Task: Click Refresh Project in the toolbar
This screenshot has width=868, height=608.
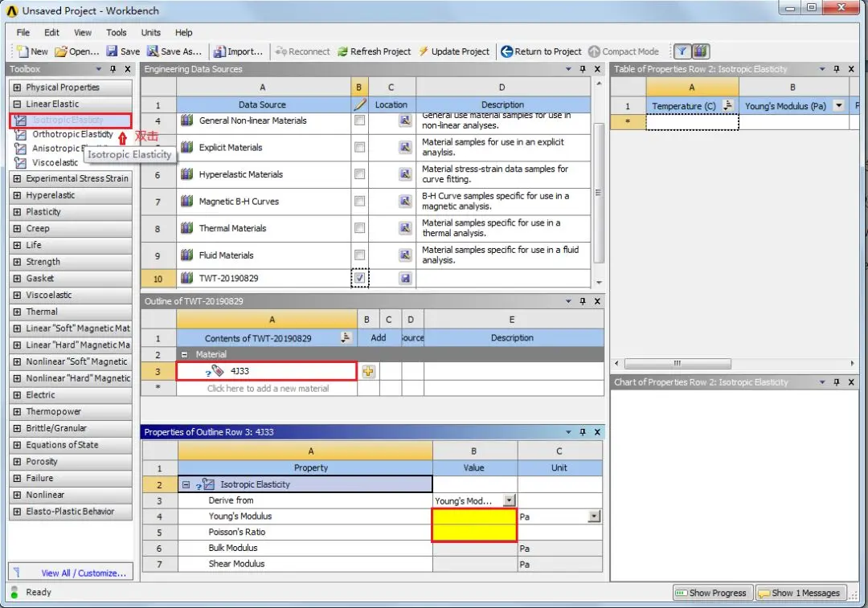Action: 375,51
